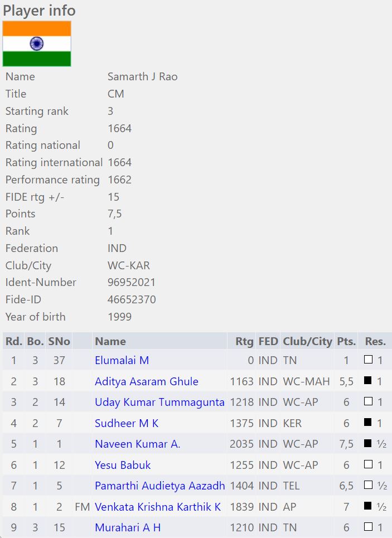Click the India flag image
Image resolution: width=392 pixels, height=538 pixels.
(x=37, y=44)
